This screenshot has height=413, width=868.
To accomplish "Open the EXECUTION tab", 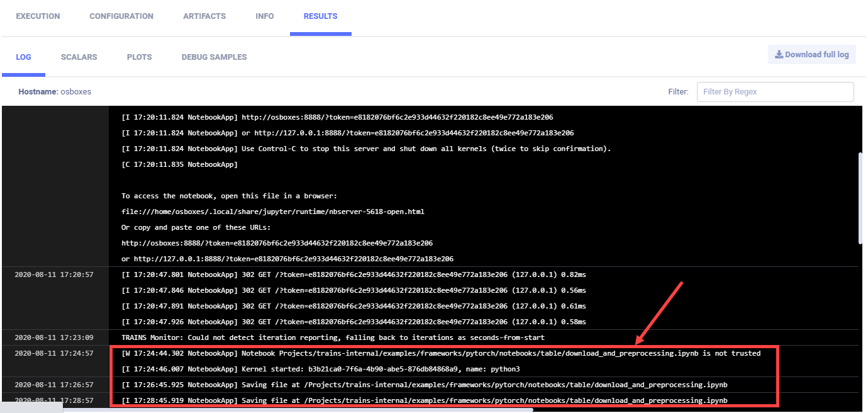I will 38,16.
